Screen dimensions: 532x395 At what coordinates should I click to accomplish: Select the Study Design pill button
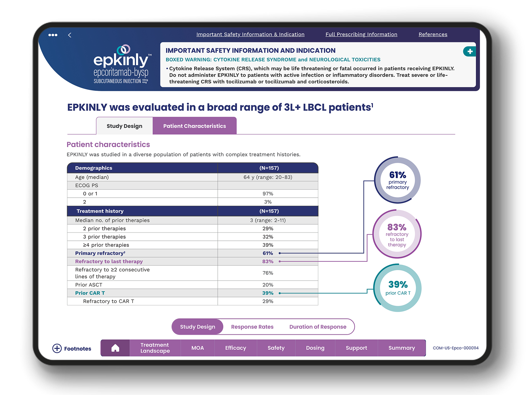(x=198, y=327)
